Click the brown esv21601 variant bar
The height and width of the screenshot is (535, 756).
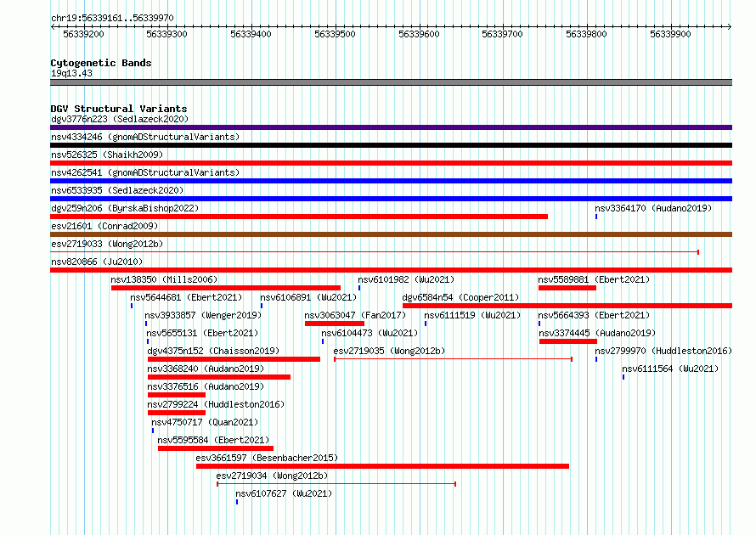[x=391, y=234]
